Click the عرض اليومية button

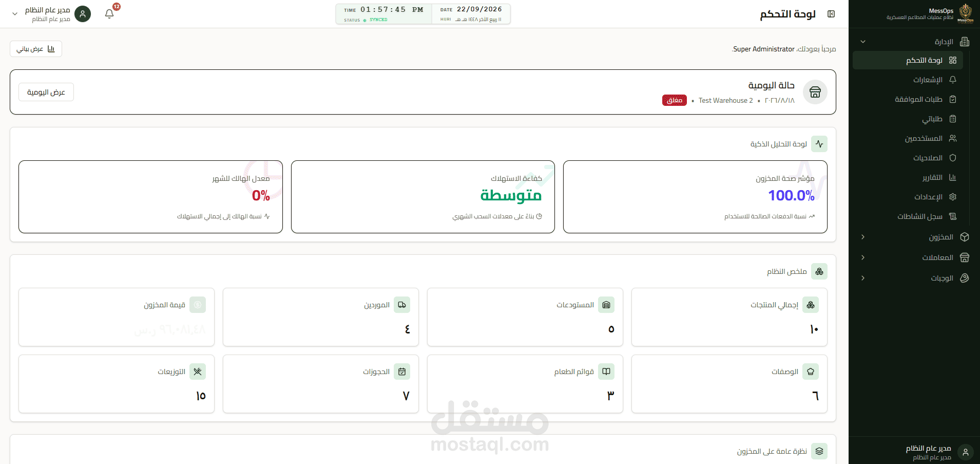[x=46, y=92]
